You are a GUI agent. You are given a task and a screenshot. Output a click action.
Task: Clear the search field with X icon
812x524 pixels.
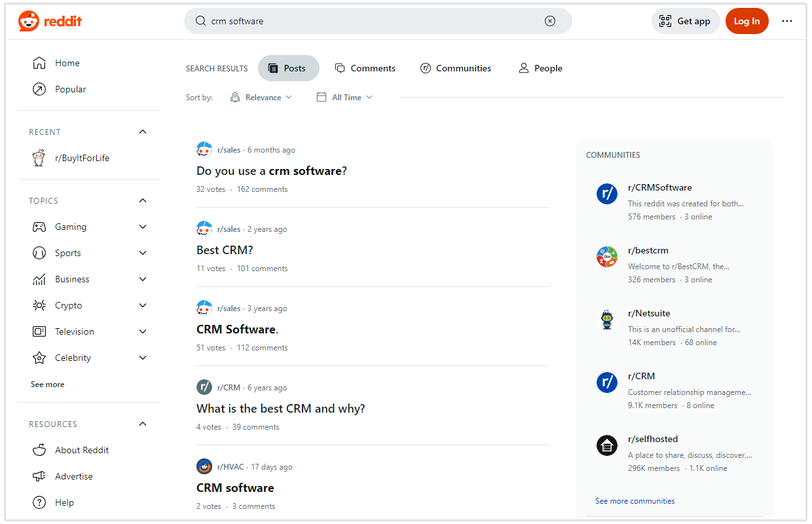[550, 21]
